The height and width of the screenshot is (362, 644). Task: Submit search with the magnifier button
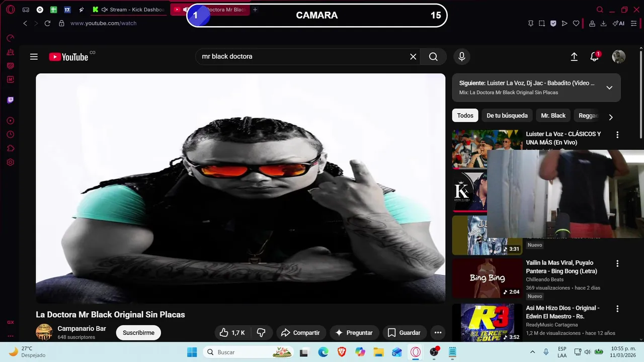pyautogui.click(x=433, y=57)
